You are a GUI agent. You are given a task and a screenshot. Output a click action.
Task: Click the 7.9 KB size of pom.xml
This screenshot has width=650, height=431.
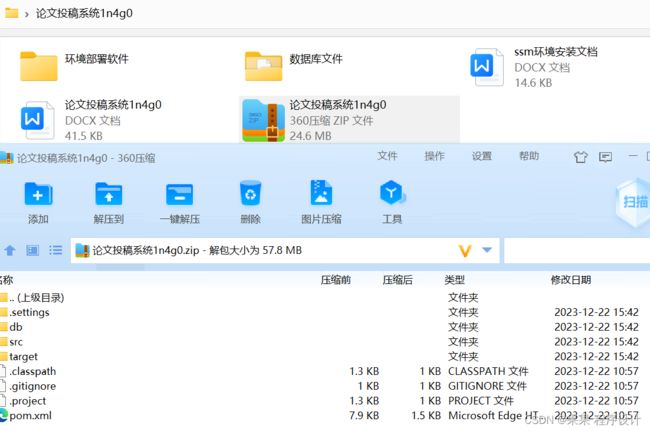click(x=364, y=416)
